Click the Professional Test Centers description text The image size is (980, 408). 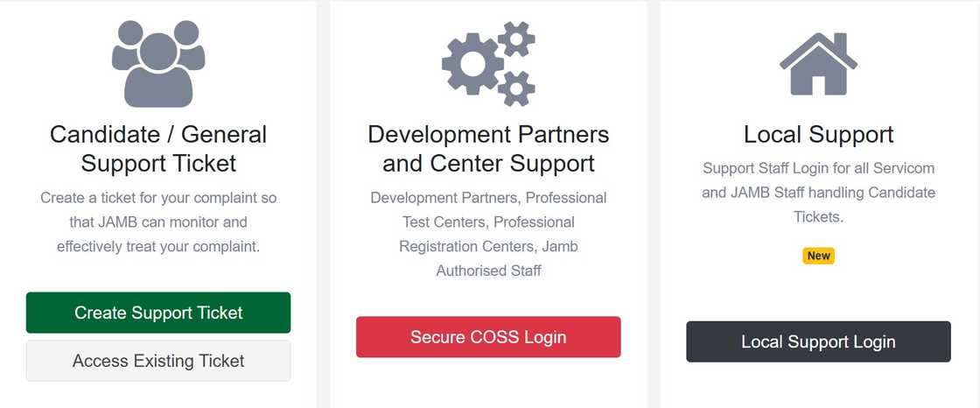(x=488, y=222)
